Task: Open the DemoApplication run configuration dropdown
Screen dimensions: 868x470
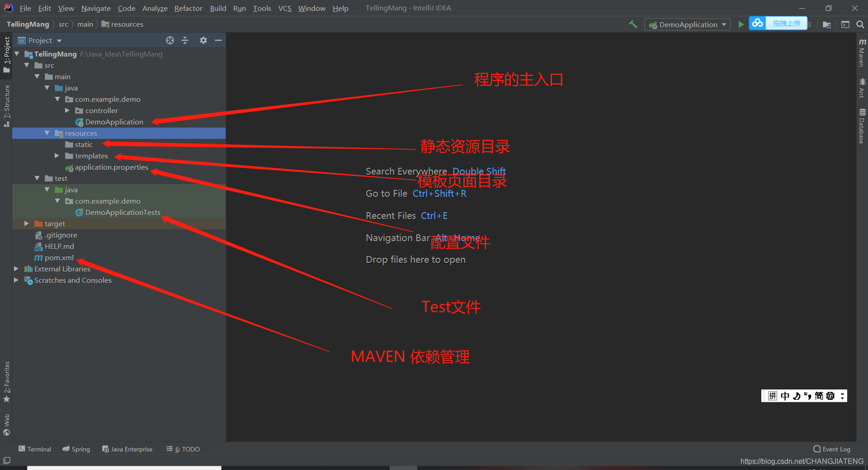Action: (688, 24)
